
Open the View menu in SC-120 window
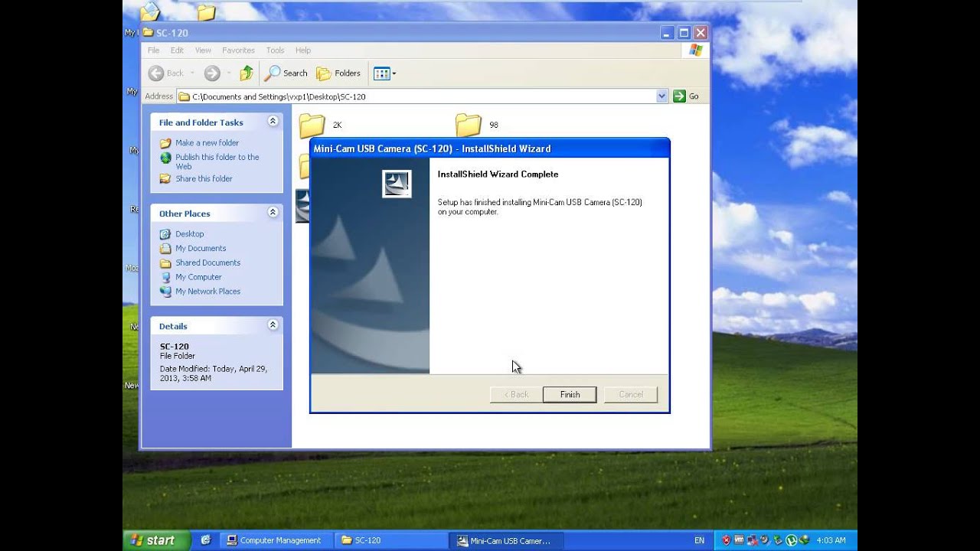point(203,51)
